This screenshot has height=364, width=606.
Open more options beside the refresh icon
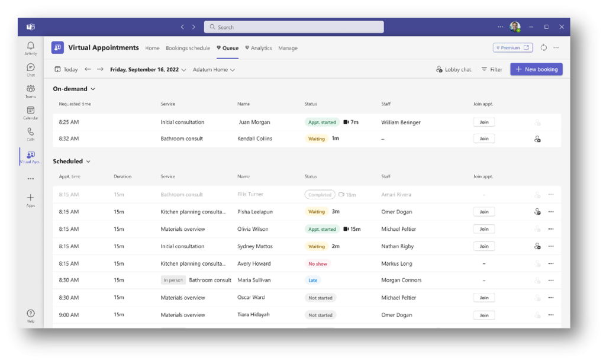click(x=556, y=47)
